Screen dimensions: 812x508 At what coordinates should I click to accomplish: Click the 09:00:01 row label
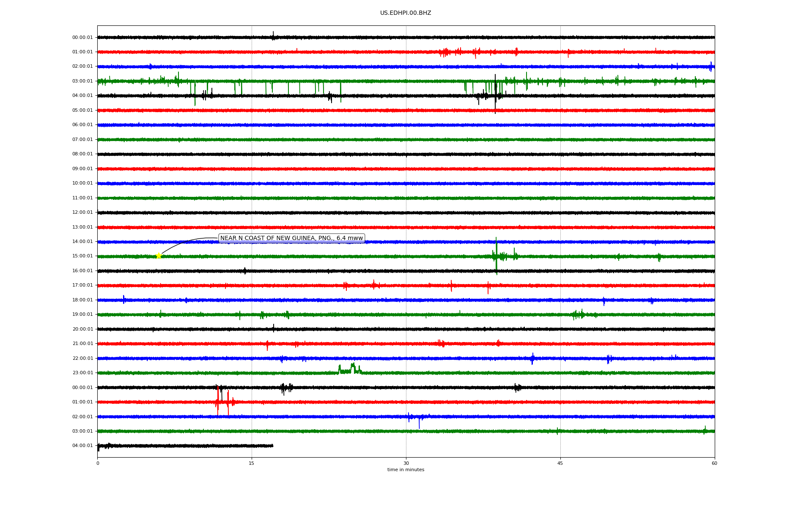click(x=82, y=169)
